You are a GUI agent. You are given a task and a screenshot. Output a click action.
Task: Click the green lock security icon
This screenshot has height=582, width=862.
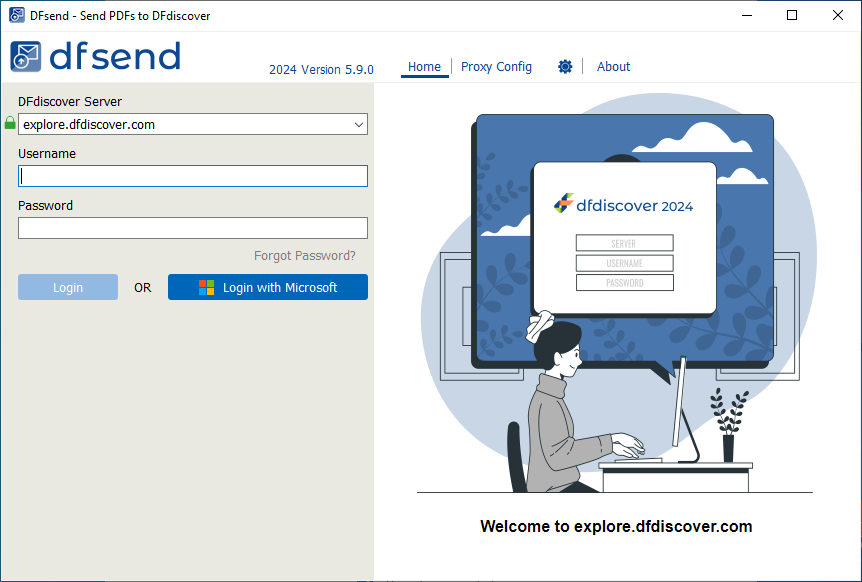coord(10,123)
